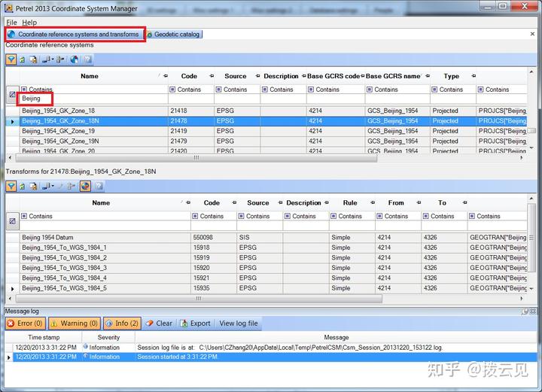Screen dimensions: 542x392
Task: Click the help question-mark icon in upper toolbar
Action: point(88,59)
